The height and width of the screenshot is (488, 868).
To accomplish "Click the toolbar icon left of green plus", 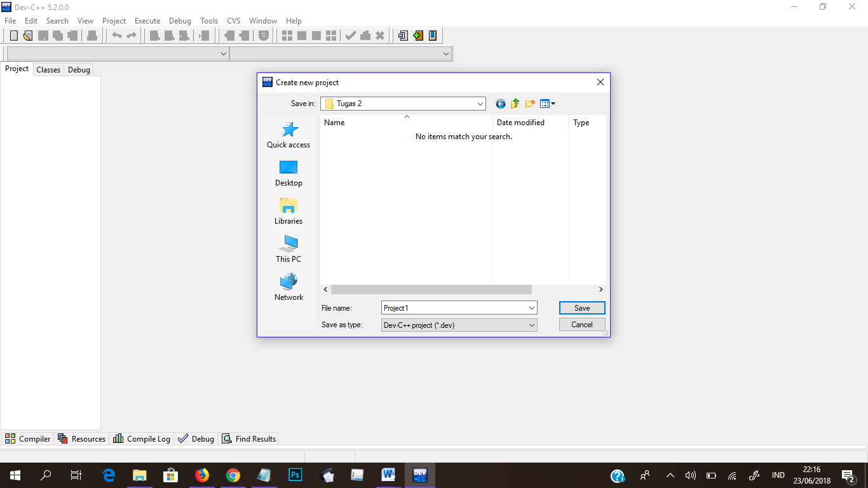I will pos(403,36).
